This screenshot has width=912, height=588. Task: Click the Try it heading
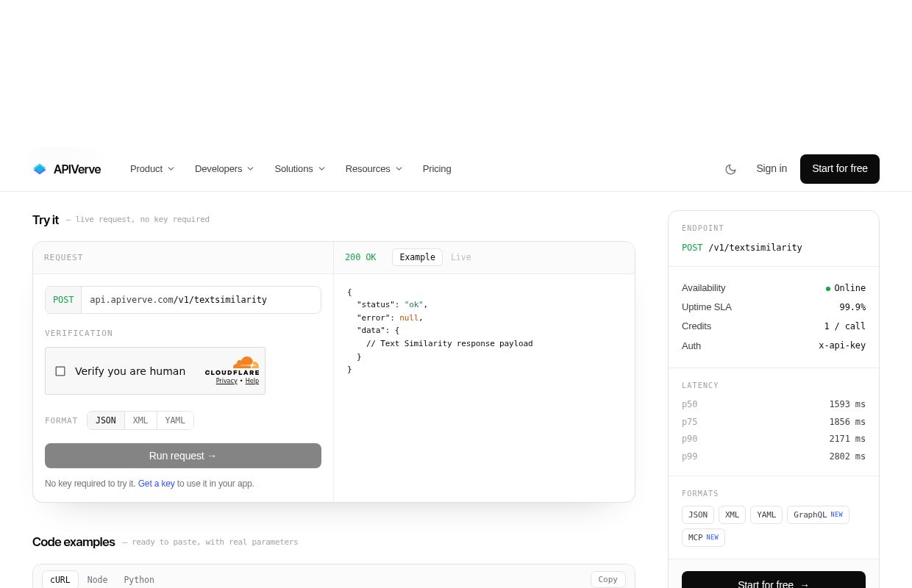46,220
